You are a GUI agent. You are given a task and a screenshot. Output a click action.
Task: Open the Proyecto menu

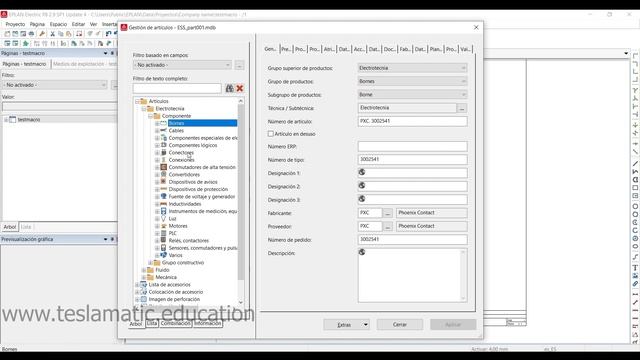tap(15, 24)
